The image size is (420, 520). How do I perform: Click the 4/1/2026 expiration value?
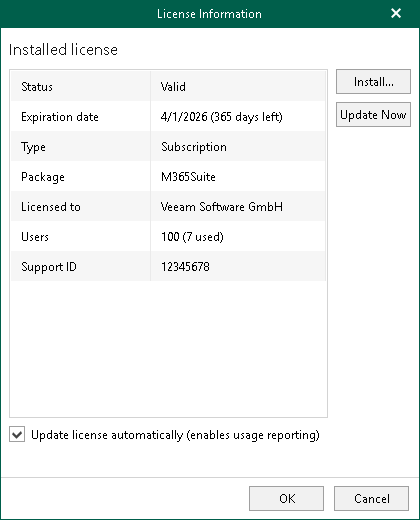222,117
